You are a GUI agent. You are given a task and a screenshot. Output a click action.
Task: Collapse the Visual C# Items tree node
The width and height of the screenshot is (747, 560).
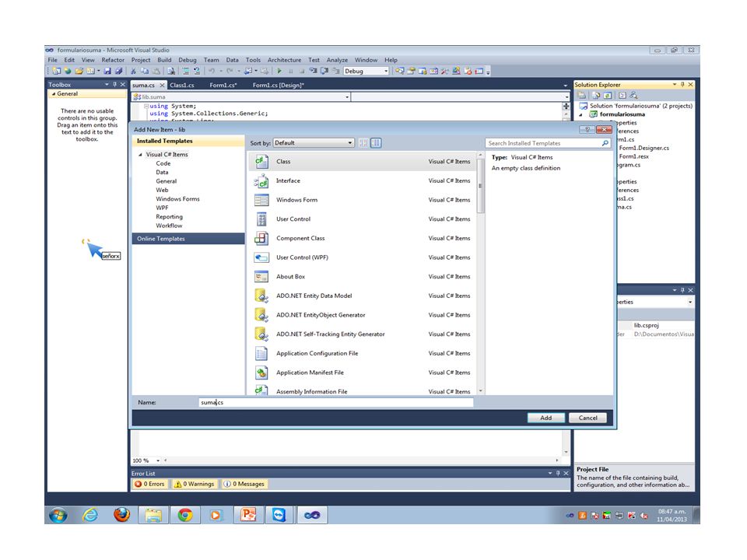[x=140, y=155]
